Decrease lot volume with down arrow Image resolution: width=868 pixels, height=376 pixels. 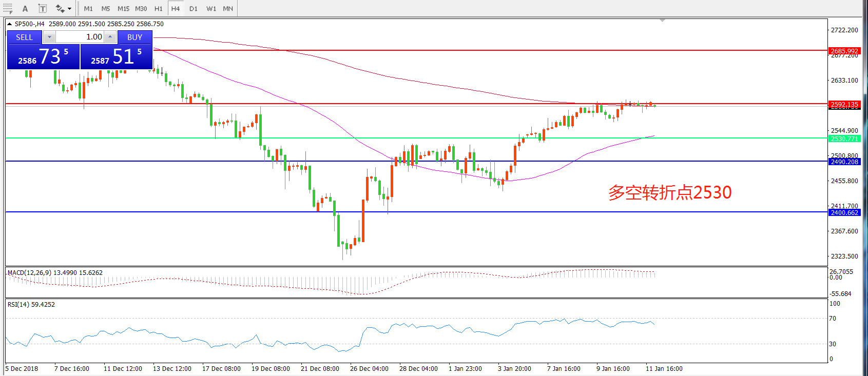tap(49, 37)
